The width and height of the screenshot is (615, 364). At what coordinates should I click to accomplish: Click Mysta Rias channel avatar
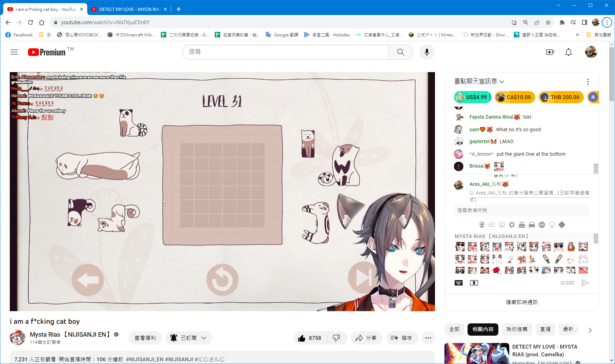tap(18, 338)
